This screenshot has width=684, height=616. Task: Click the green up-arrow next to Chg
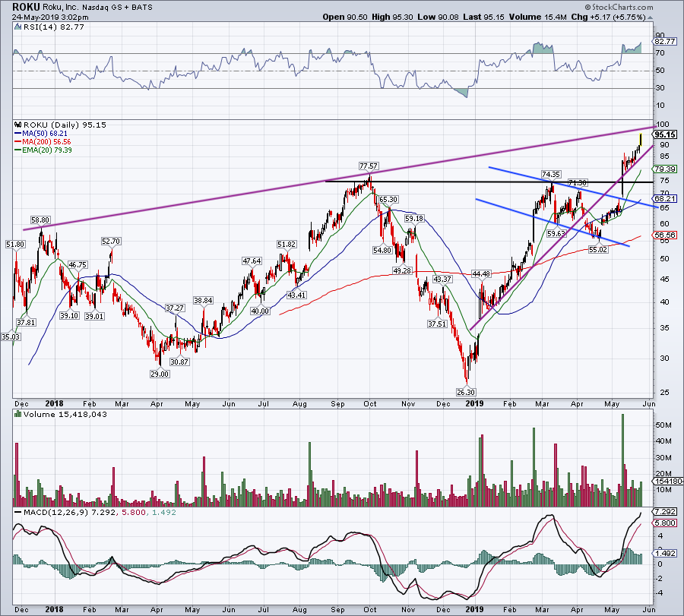650,18
